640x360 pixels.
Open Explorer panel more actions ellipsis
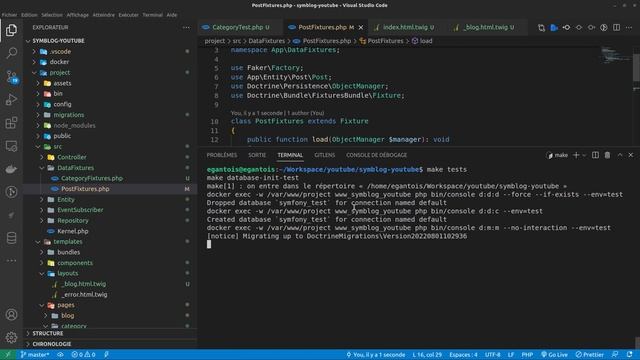[x=186, y=27]
